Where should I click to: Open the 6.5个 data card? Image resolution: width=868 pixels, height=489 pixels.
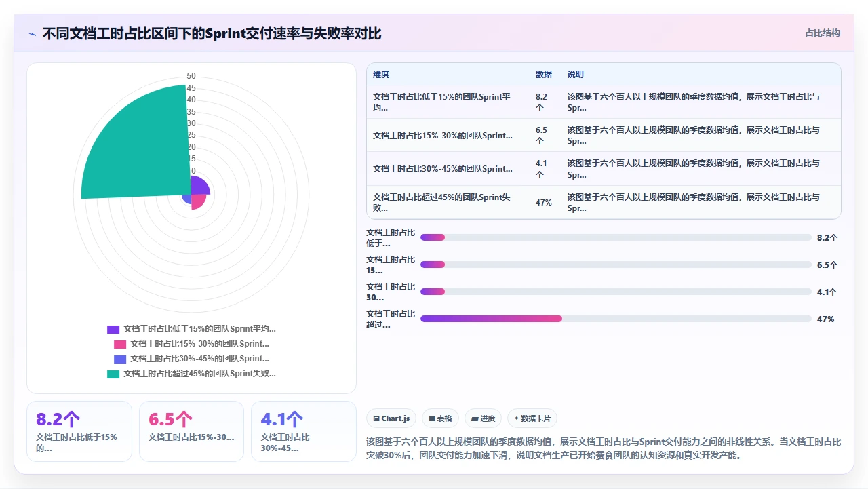tap(191, 431)
